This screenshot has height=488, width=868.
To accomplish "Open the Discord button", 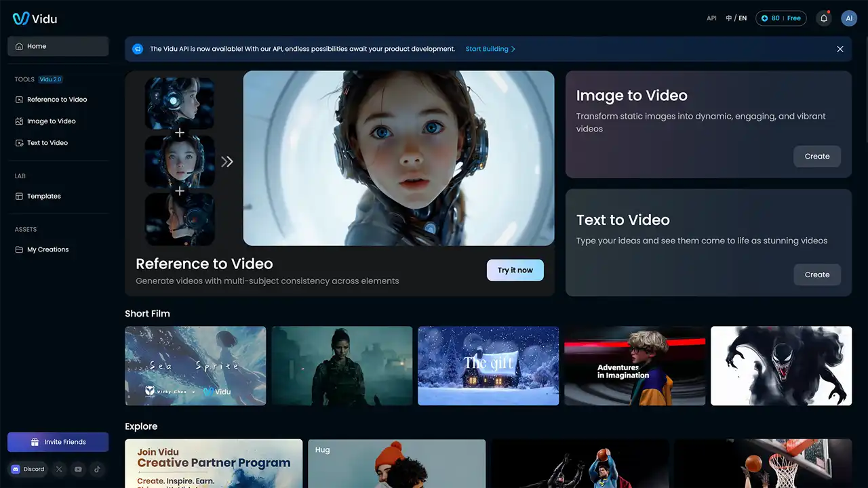I will 28,469.
